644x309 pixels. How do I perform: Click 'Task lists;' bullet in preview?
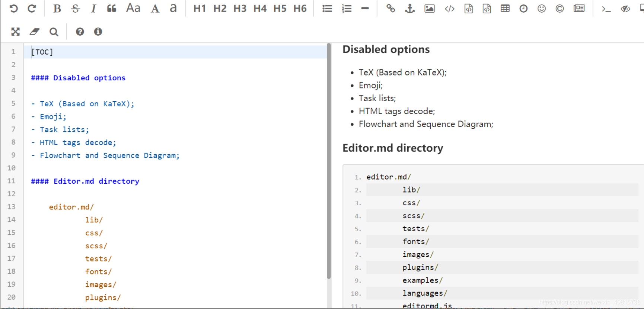pos(377,98)
